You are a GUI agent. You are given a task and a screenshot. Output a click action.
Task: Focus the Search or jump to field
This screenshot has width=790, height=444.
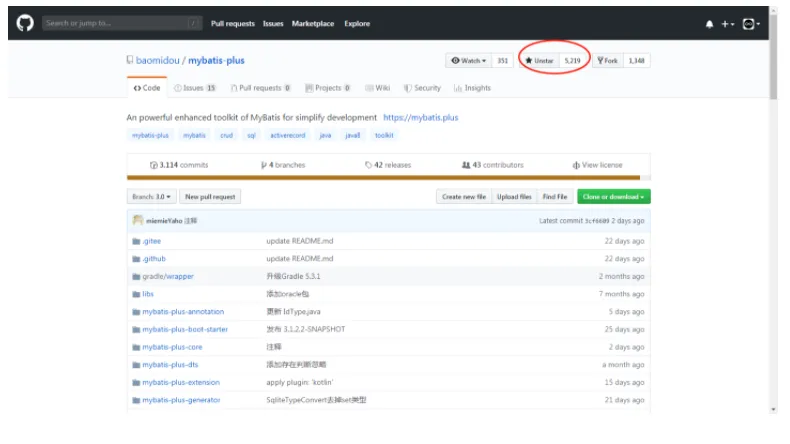(x=122, y=23)
